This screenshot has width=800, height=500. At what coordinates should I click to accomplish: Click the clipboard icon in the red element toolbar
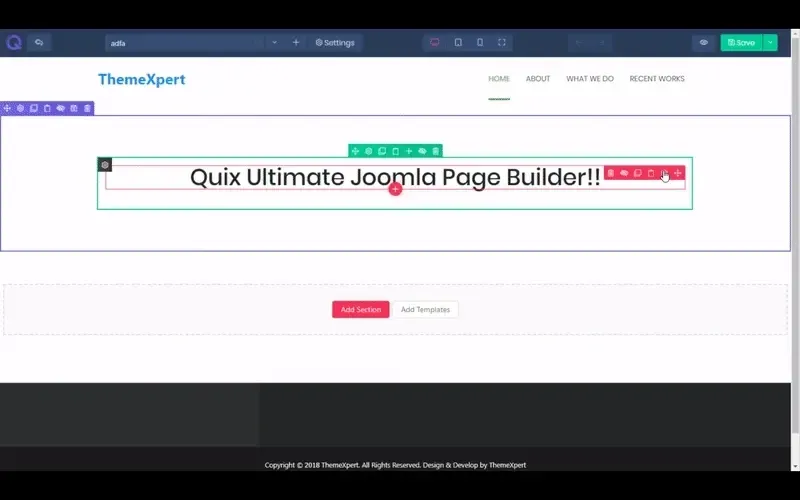point(651,173)
